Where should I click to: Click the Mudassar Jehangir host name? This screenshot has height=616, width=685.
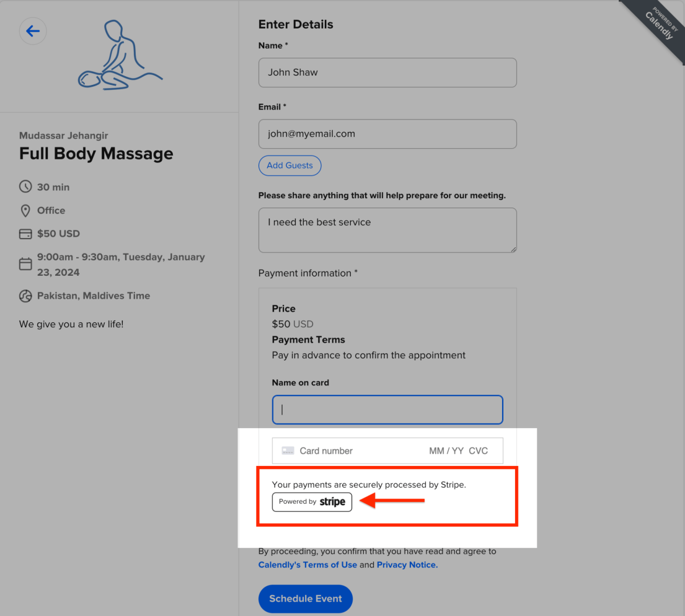tap(64, 136)
